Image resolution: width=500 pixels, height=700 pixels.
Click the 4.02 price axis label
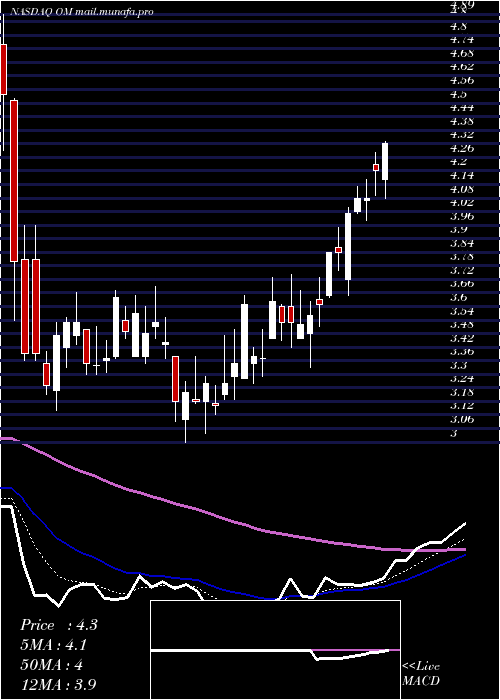pos(462,202)
